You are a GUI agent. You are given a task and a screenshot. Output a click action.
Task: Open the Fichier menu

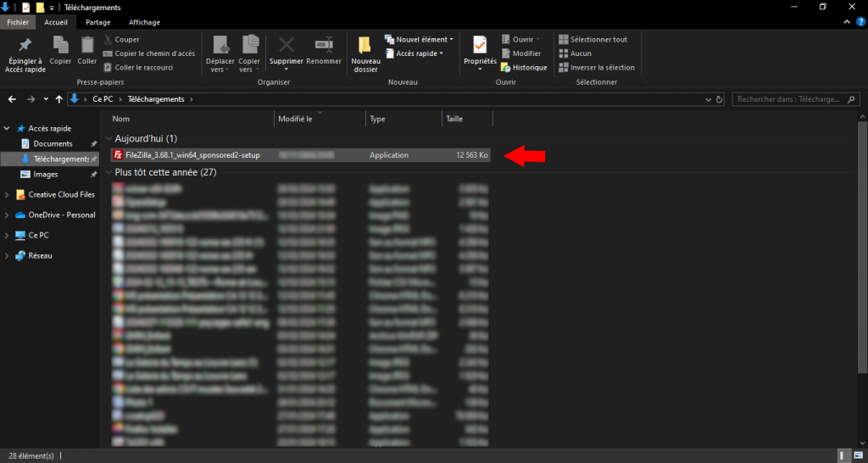pyautogui.click(x=18, y=22)
